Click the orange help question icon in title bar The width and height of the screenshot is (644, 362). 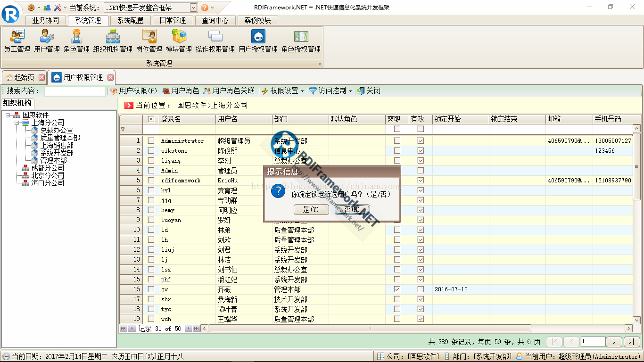point(205,8)
